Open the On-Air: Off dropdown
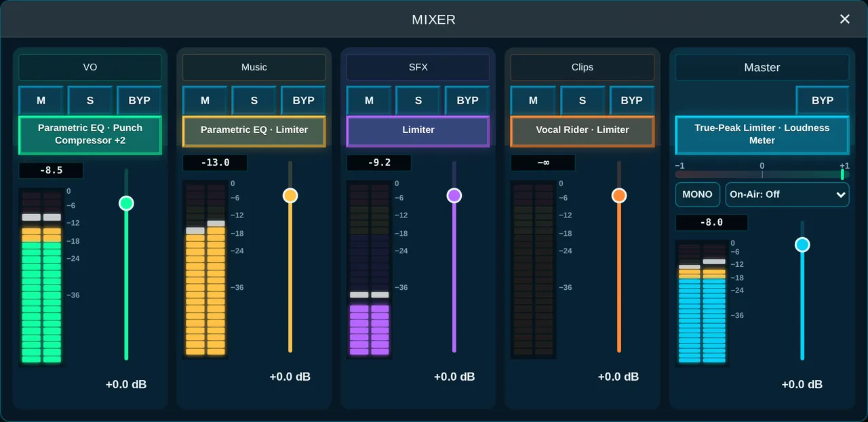Screen dimensions: 868x422 pyautogui.click(x=787, y=194)
